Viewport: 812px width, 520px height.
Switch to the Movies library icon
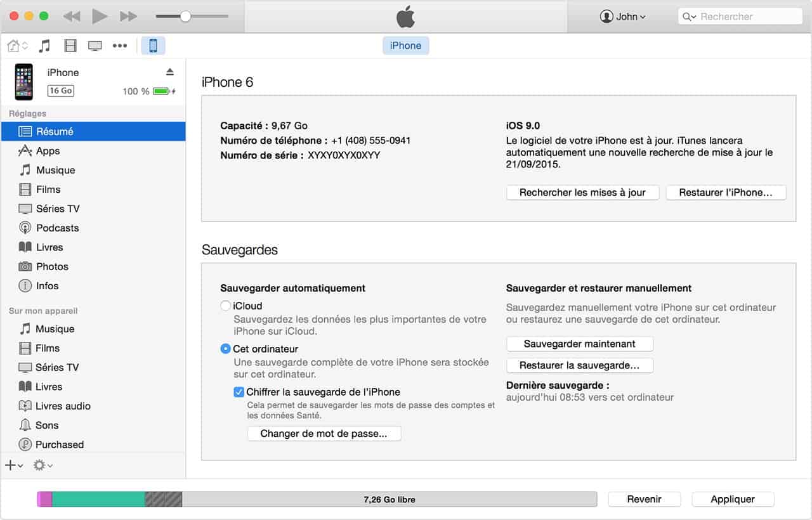pyautogui.click(x=70, y=46)
